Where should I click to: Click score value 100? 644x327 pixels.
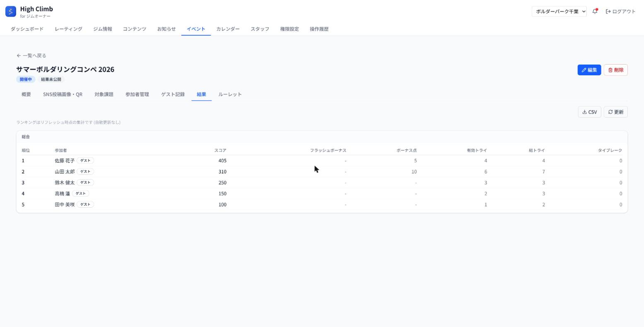(222, 204)
